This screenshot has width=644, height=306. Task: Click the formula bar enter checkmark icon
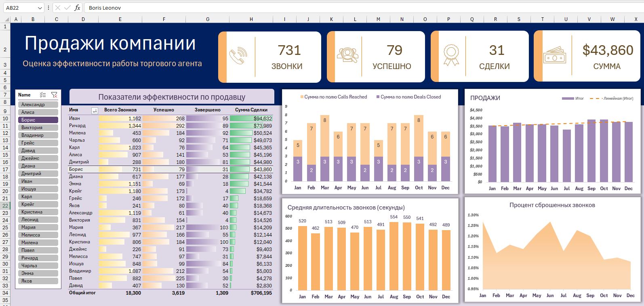pyautogui.click(x=67, y=8)
